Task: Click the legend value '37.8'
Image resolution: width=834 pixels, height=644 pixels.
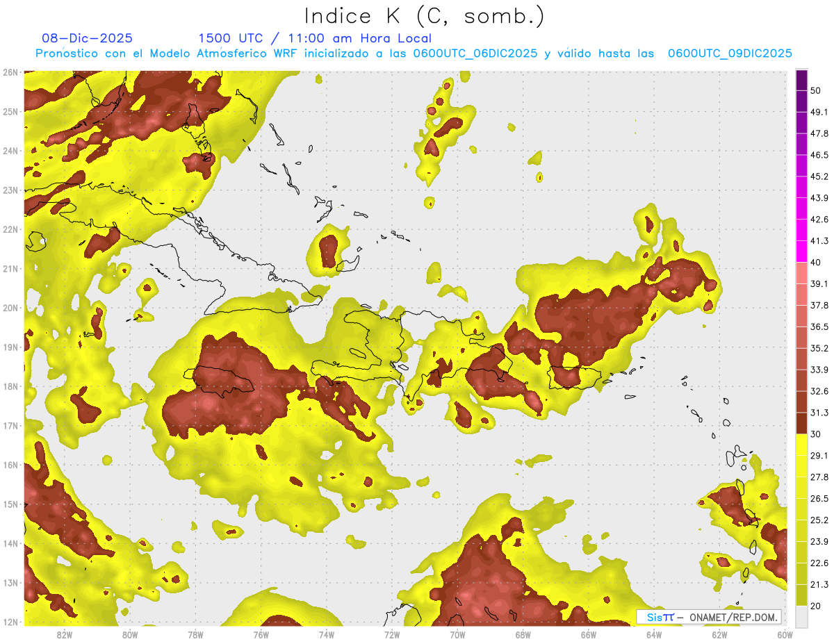Action: 819,306
